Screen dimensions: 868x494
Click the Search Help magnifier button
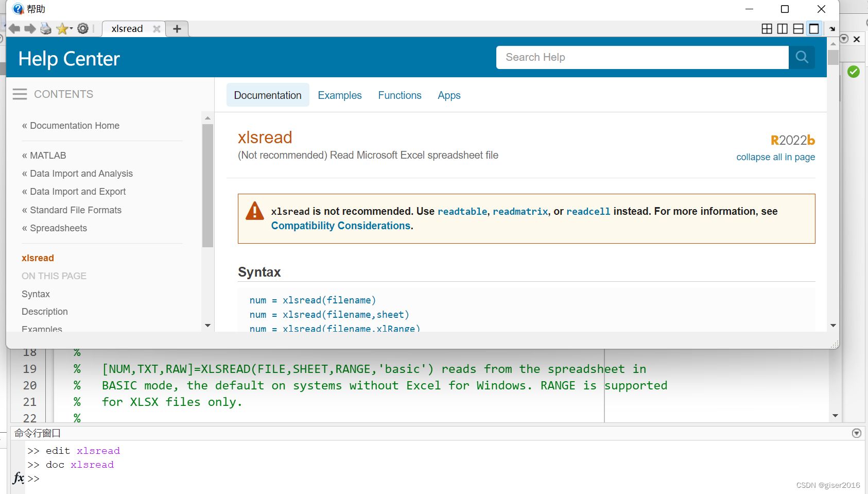coord(802,57)
